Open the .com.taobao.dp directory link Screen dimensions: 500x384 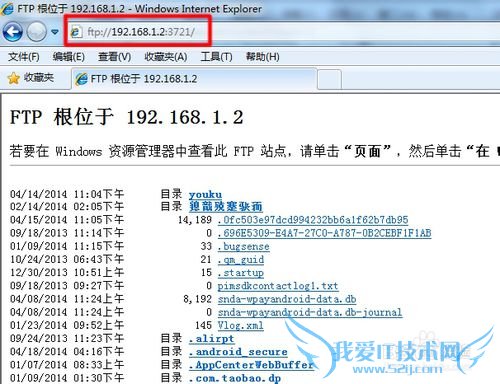[235, 378]
